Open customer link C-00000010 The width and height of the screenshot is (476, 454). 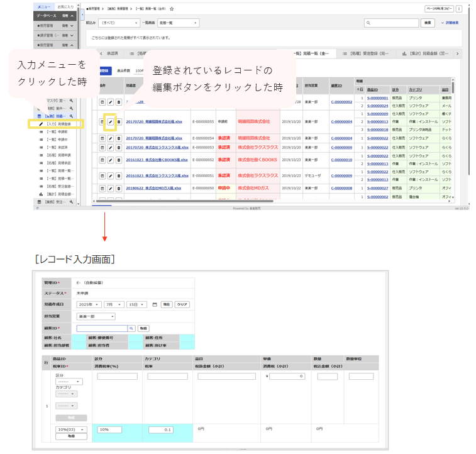342,160
